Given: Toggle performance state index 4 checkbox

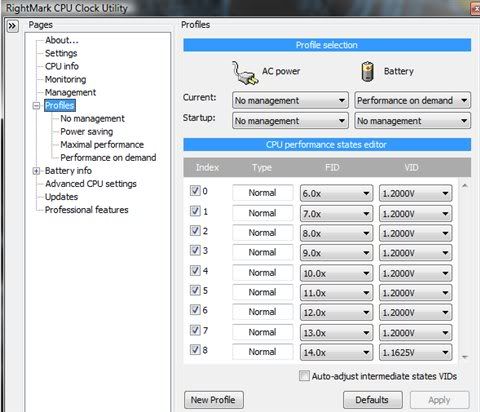Looking at the screenshot, I should [x=195, y=270].
